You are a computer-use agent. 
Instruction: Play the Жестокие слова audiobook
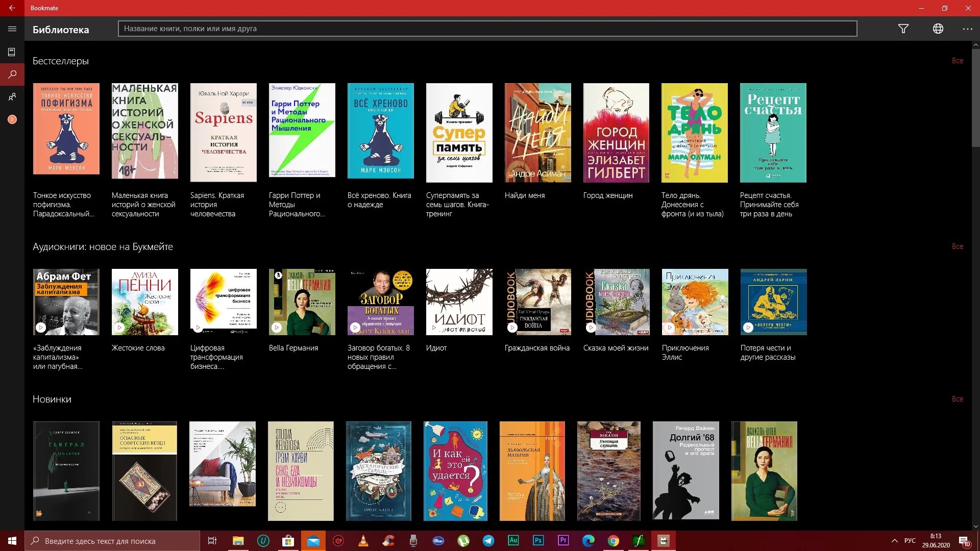(119, 328)
